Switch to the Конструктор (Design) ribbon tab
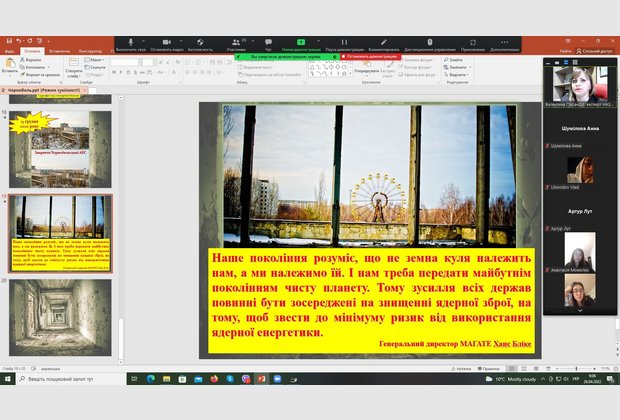 point(90,51)
